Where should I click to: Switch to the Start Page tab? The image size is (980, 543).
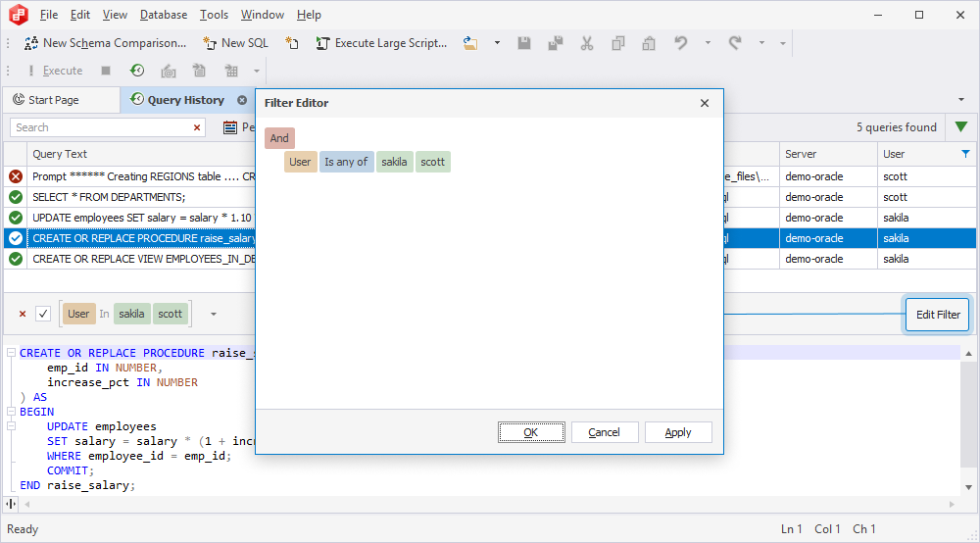coord(61,100)
